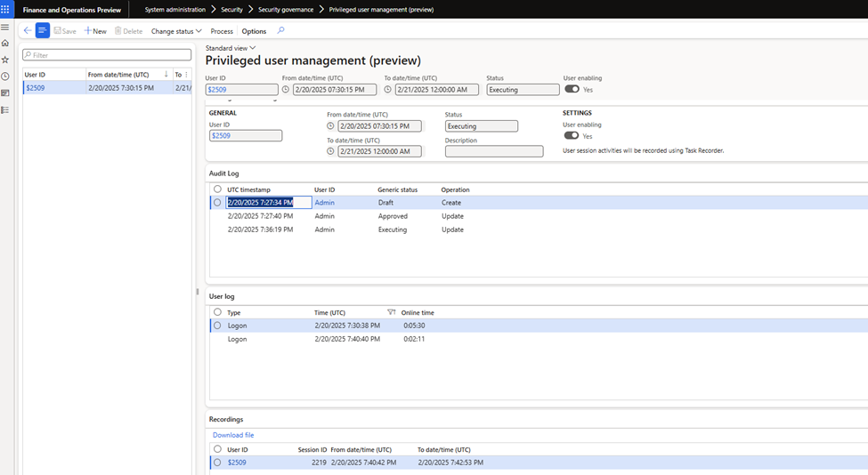Open the app launcher waffle icon
The height and width of the screenshot is (475, 868).
coord(5,9)
